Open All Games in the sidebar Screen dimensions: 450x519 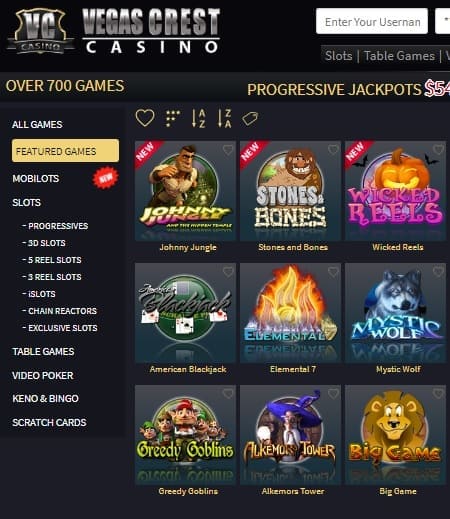(x=37, y=125)
